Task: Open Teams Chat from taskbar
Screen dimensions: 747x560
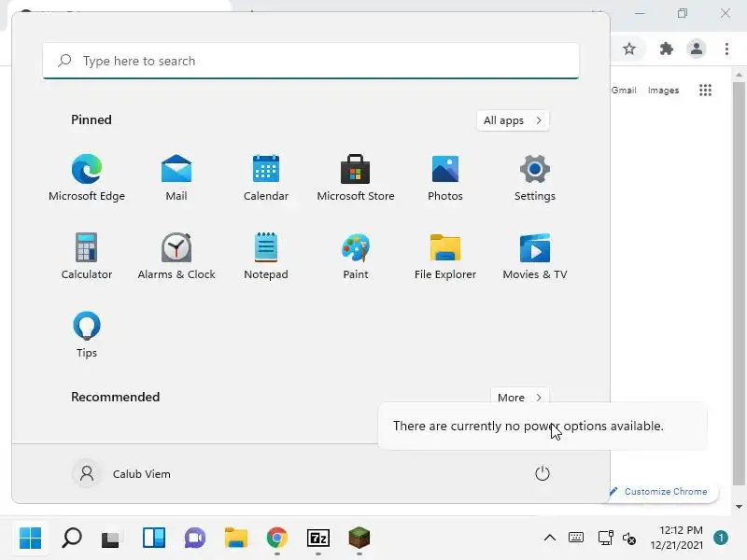Action: click(x=195, y=539)
